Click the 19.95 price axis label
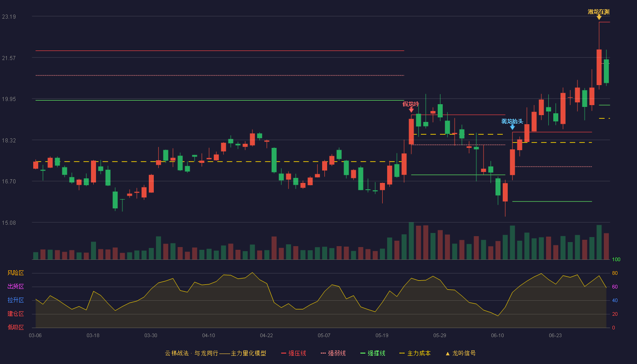The image size is (637, 364). coord(9,99)
